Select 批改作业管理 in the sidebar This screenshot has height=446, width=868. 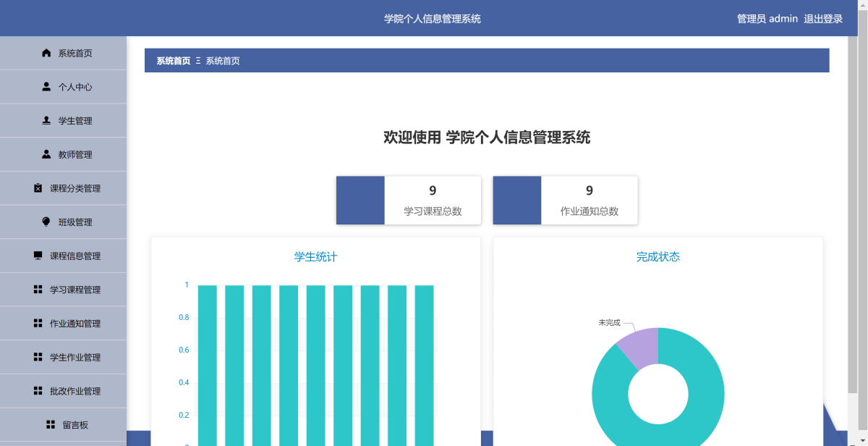point(75,391)
